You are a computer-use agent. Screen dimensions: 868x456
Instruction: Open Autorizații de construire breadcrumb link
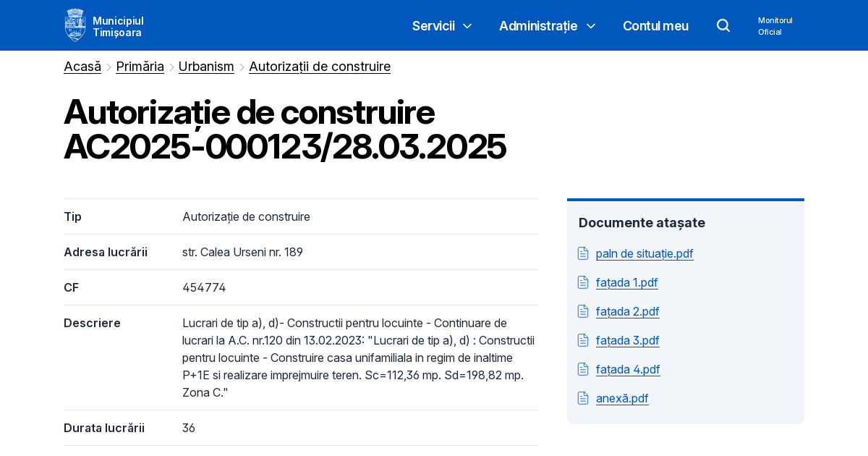point(320,66)
